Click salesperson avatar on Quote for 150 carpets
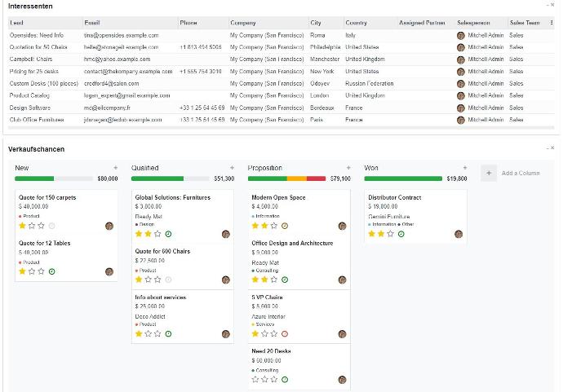This screenshot has height=392, width=563. pyautogui.click(x=109, y=226)
